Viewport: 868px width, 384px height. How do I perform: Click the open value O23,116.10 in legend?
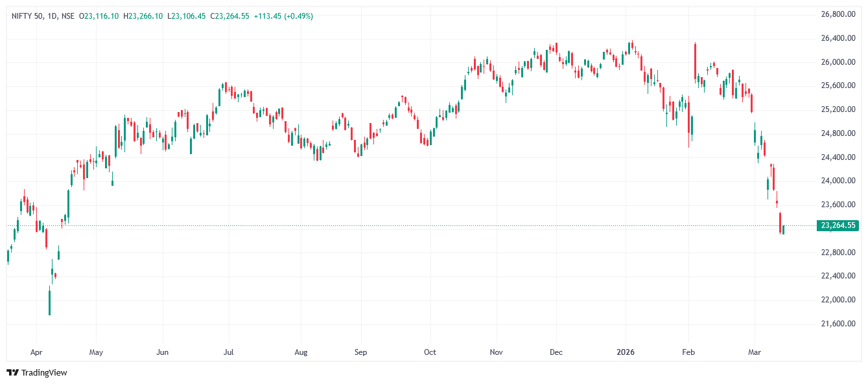(99, 16)
